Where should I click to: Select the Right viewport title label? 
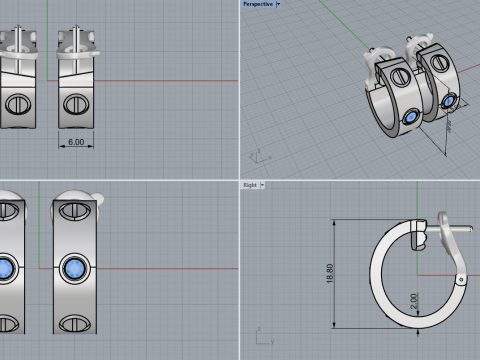(250, 185)
